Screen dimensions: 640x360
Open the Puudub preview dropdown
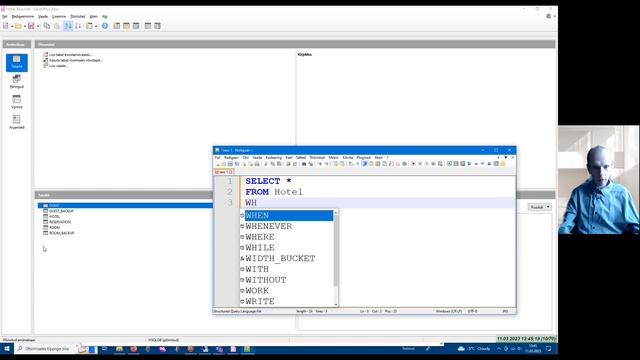[540, 207]
